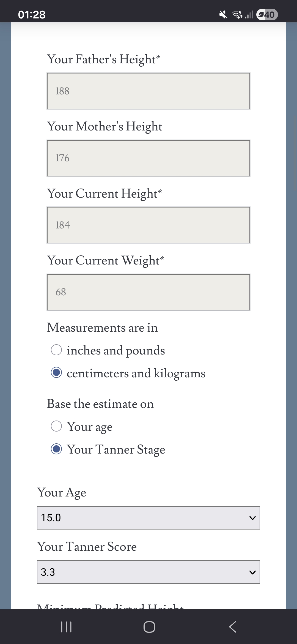Tap the Android back navigation icon
297x644 pixels.
pyautogui.click(x=233, y=627)
